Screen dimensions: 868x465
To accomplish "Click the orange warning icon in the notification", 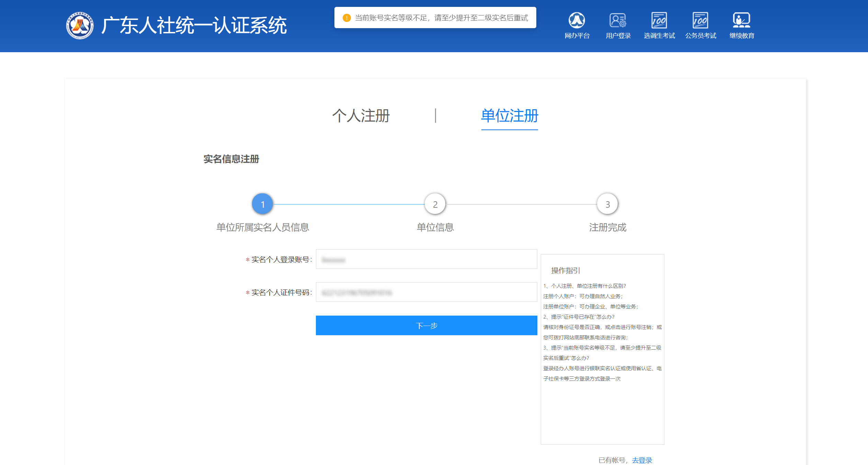I will (x=347, y=18).
